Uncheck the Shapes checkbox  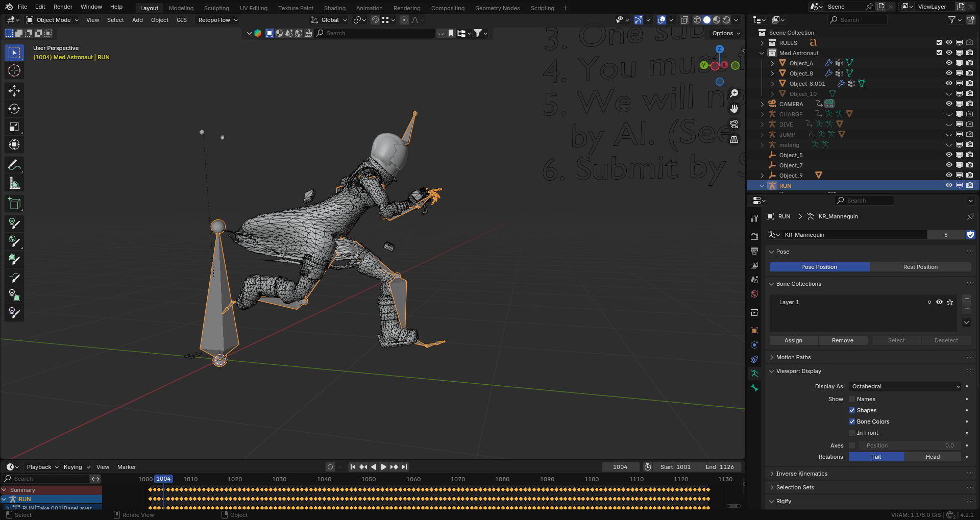(x=852, y=410)
